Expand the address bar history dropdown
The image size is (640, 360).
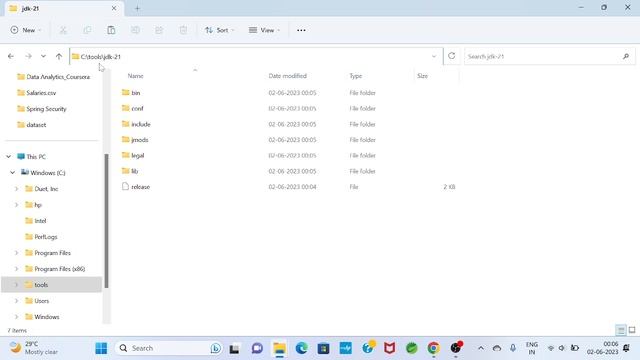pyautogui.click(x=434, y=56)
